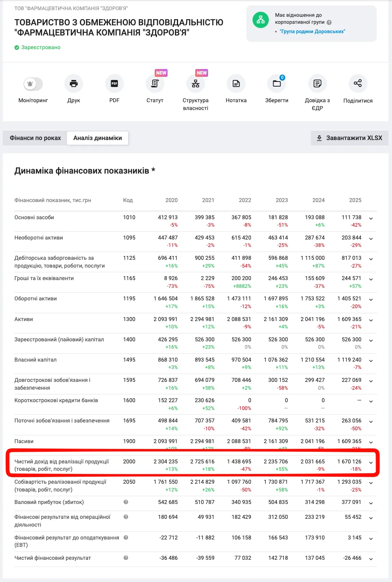Expand the Поточні зобов'язання row
The width and height of the screenshot is (392, 582).
371,422
